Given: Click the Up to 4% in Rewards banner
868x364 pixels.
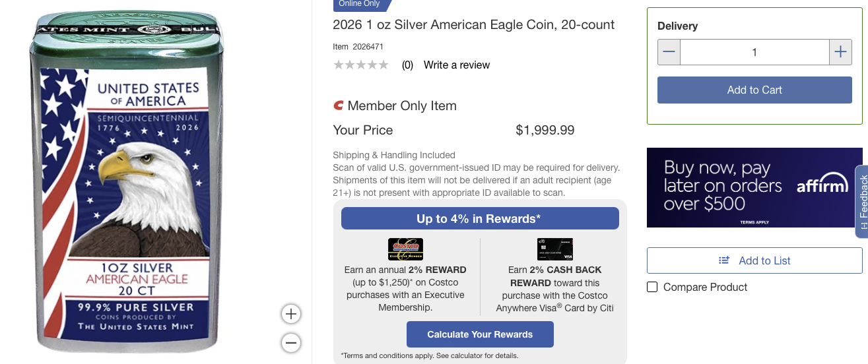Looking at the screenshot, I should (480, 218).
